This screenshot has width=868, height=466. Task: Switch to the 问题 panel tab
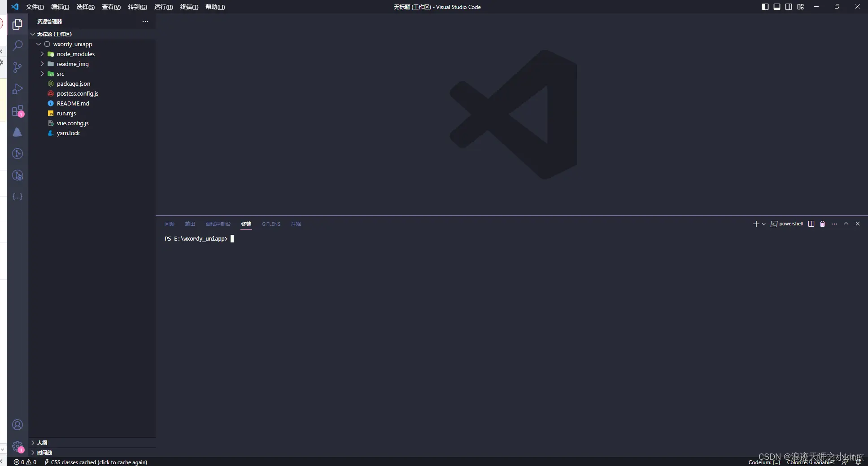pos(170,224)
